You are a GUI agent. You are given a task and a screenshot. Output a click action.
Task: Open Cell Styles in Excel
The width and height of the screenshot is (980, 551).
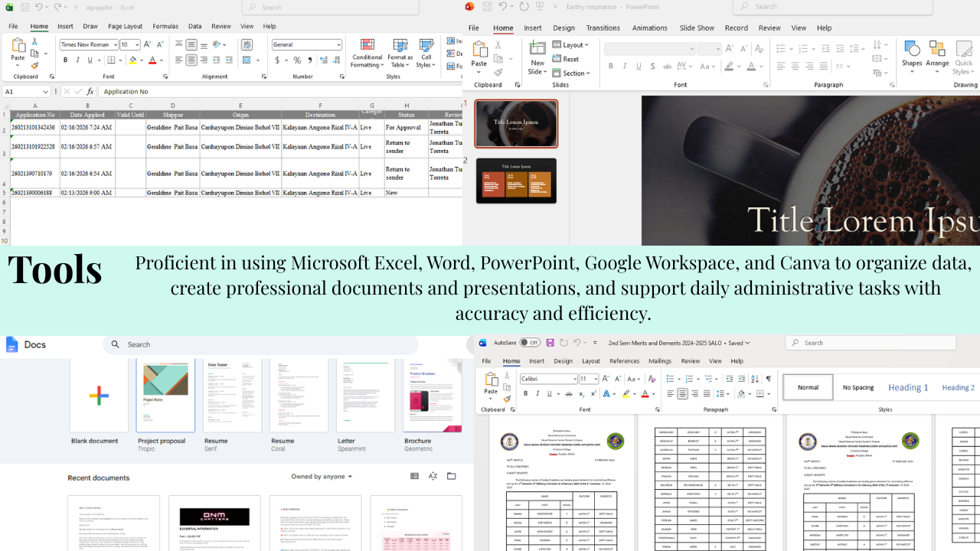(x=426, y=54)
